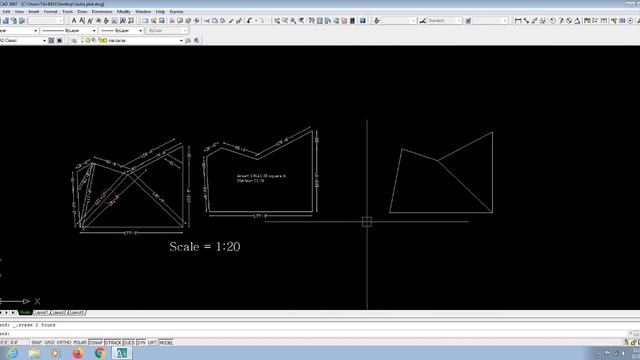This screenshot has width=640, height=360.
Task: Open the Modify menu
Action: [124, 12]
